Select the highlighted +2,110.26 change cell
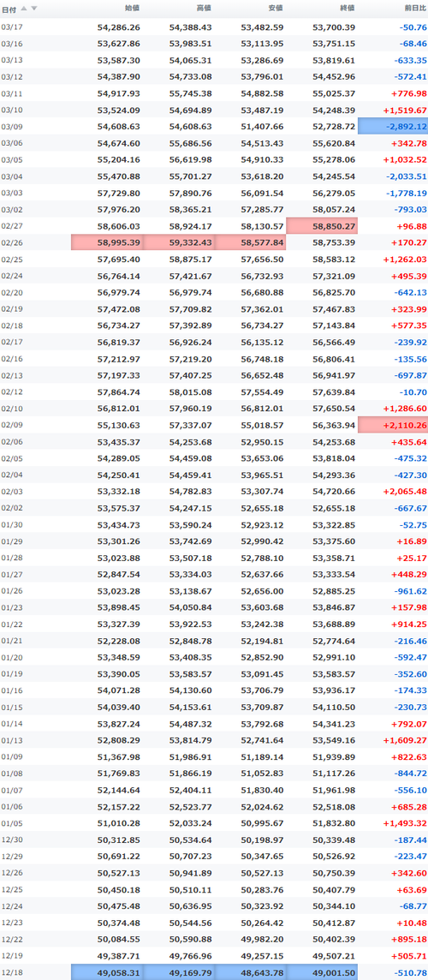The height and width of the screenshot is (980, 428). [x=393, y=425]
